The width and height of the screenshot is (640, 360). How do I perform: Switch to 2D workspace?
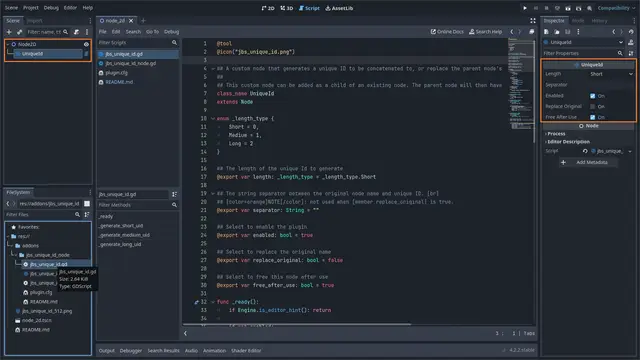coord(268,8)
